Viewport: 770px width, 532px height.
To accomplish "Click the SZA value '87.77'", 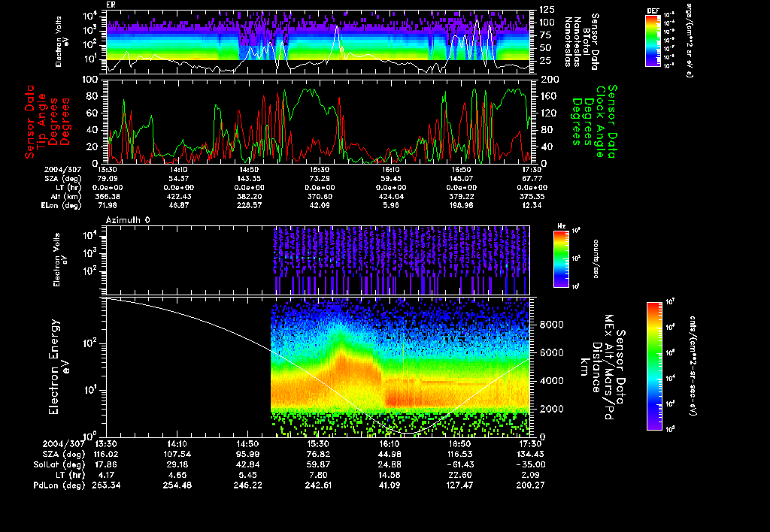I will (x=532, y=179).
